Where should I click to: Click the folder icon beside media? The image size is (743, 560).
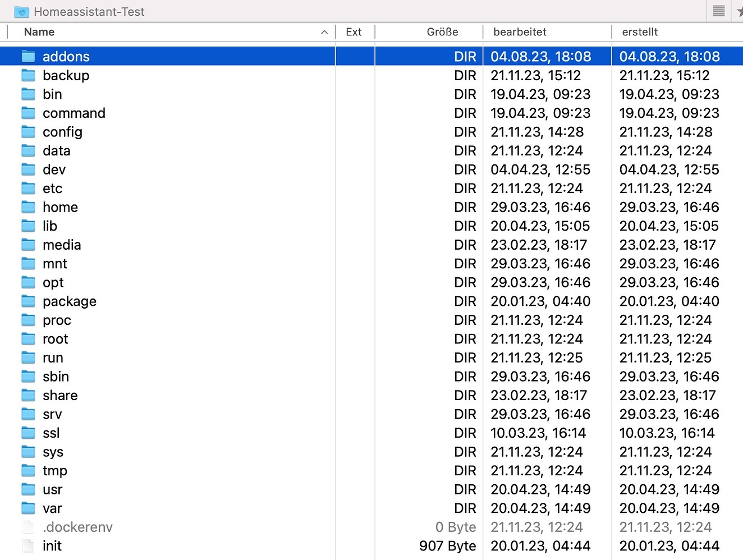click(x=28, y=245)
